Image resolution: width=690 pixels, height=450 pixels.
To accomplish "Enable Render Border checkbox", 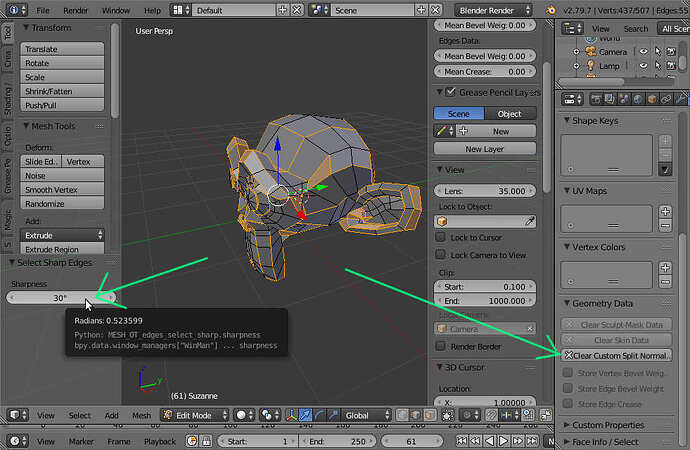I will [440, 346].
